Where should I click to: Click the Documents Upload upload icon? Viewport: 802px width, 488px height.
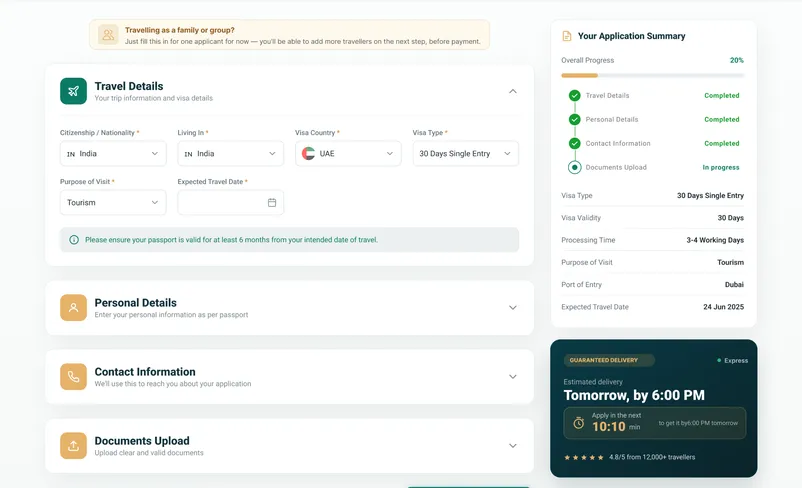[73, 446]
